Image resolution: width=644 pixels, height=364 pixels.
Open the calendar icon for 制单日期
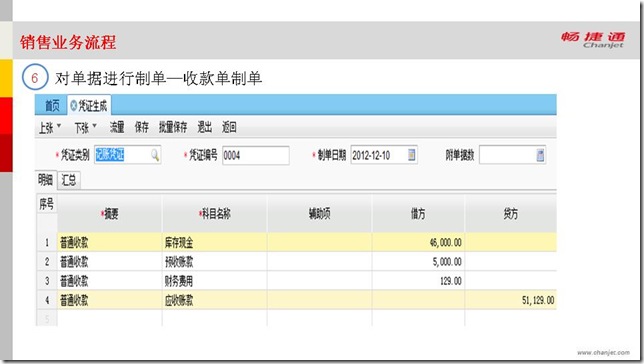[411, 155]
